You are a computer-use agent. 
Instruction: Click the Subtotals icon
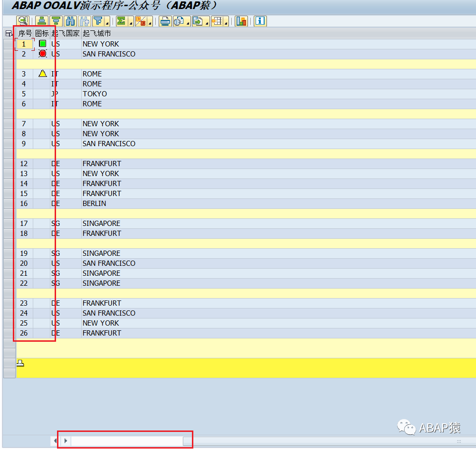pyautogui.click(x=141, y=21)
